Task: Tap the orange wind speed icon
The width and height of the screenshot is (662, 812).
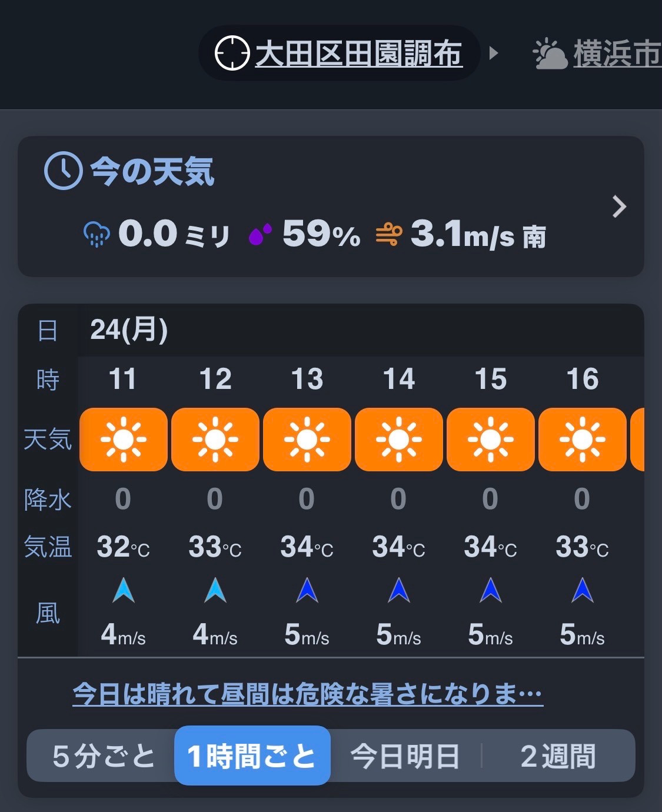Action: coord(389,234)
